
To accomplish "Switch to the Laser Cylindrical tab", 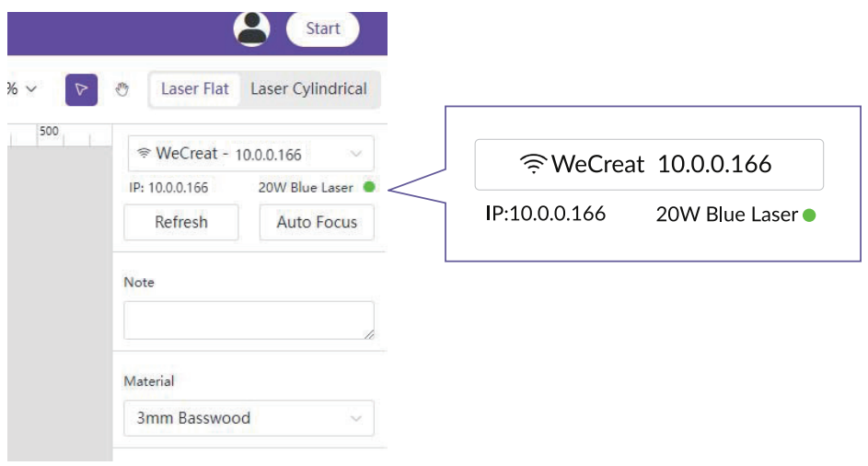I will pyautogui.click(x=308, y=89).
